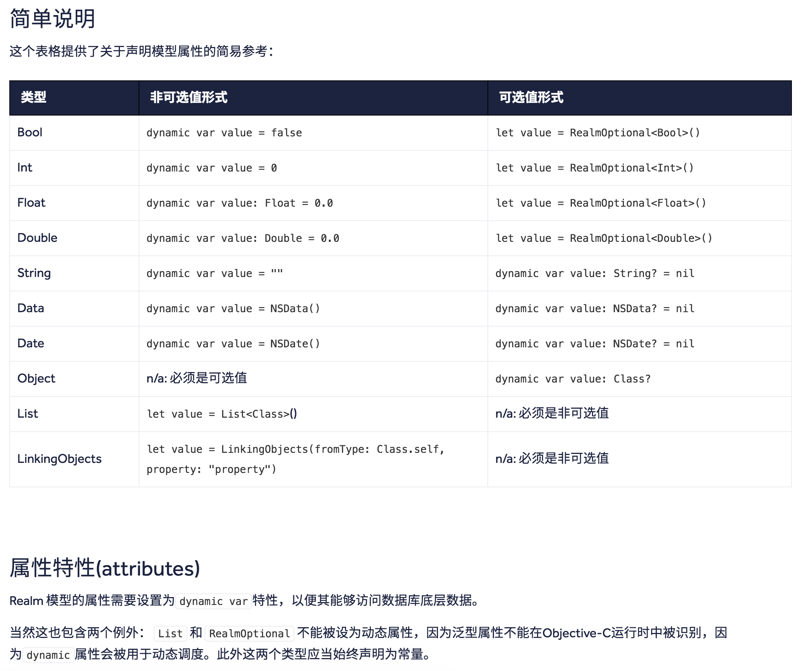Click code 'dynamic var value: NSDate? = nil'

pyautogui.click(x=595, y=344)
